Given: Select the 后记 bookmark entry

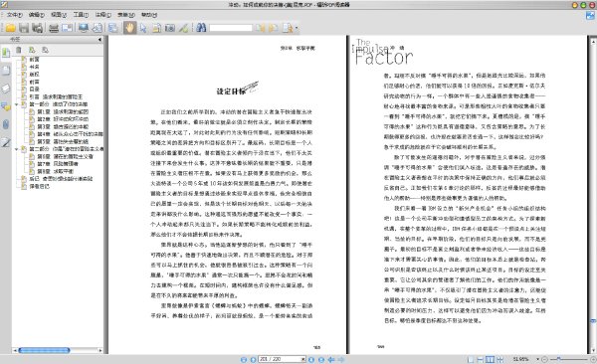Looking at the screenshot, I should [61, 179].
